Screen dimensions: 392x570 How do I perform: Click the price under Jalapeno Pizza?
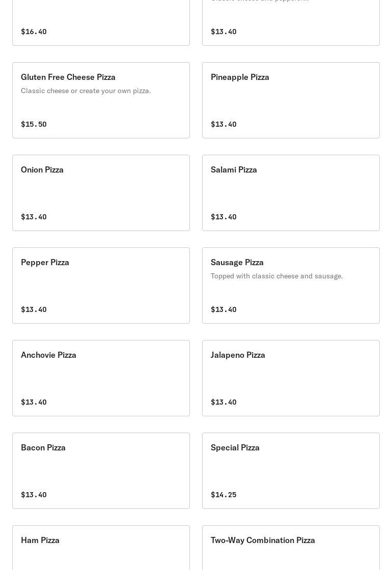coord(223,402)
